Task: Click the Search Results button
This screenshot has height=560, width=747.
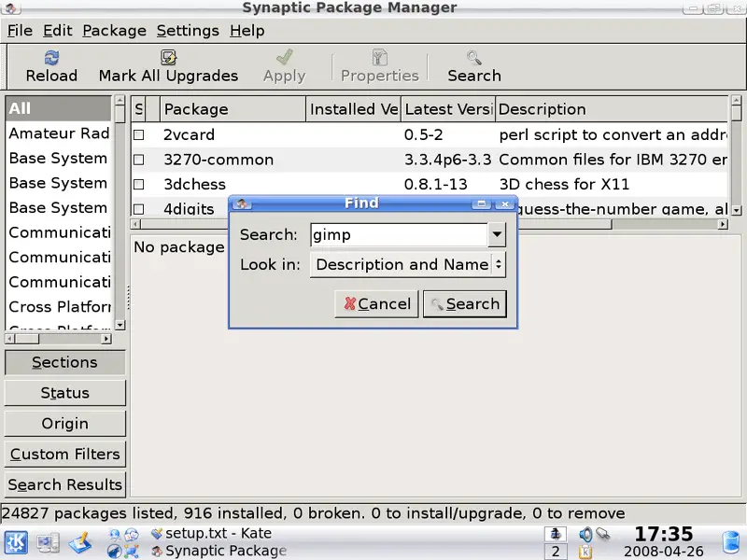Action: [64, 484]
